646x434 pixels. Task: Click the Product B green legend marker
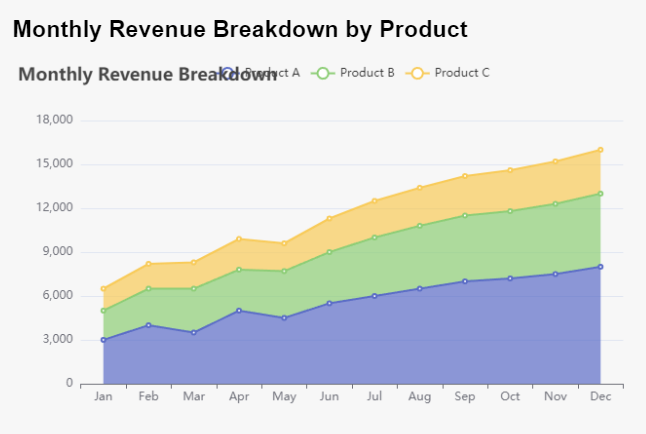pyautogui.click(x=322, y=73)
